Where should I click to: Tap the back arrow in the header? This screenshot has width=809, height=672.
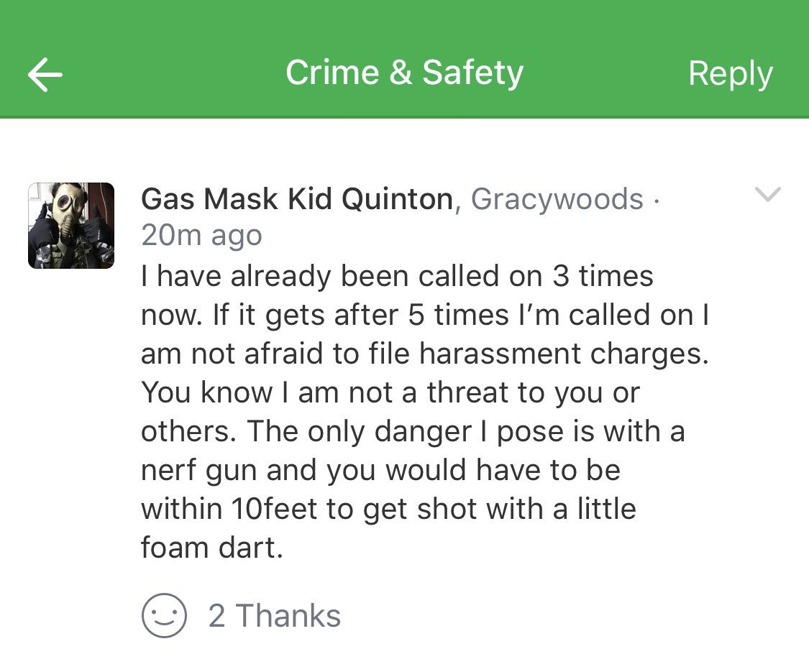(45, 74)
